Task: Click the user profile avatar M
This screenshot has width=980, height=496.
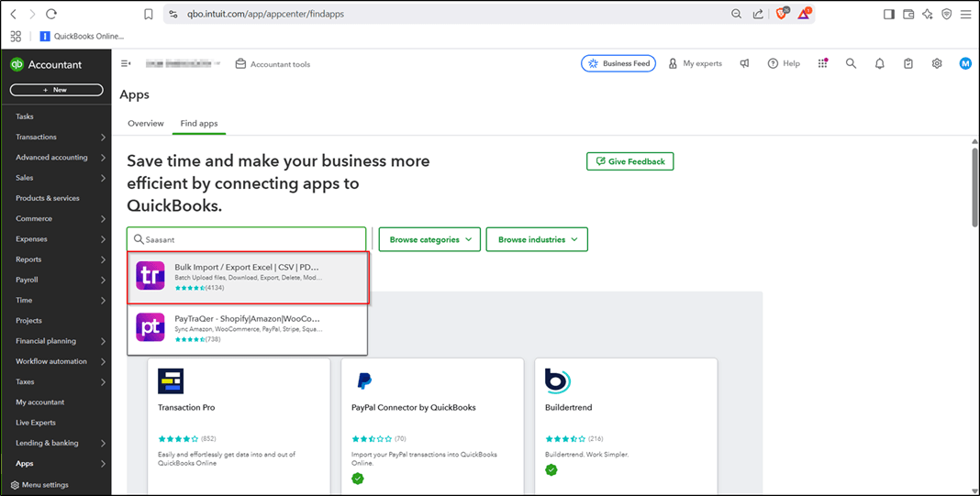Action: point(965,63)
